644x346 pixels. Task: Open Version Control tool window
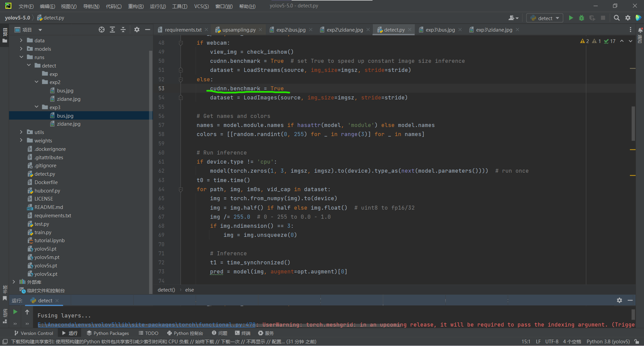(34, 333)
